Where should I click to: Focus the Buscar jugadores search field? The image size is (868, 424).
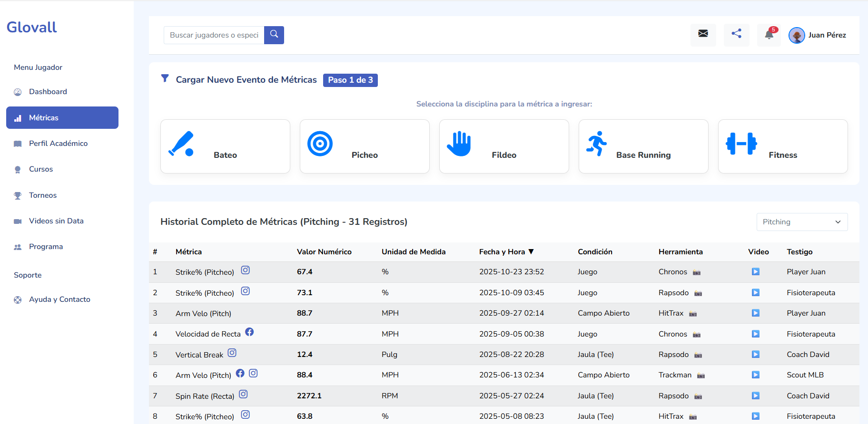(x=214, y=35)
